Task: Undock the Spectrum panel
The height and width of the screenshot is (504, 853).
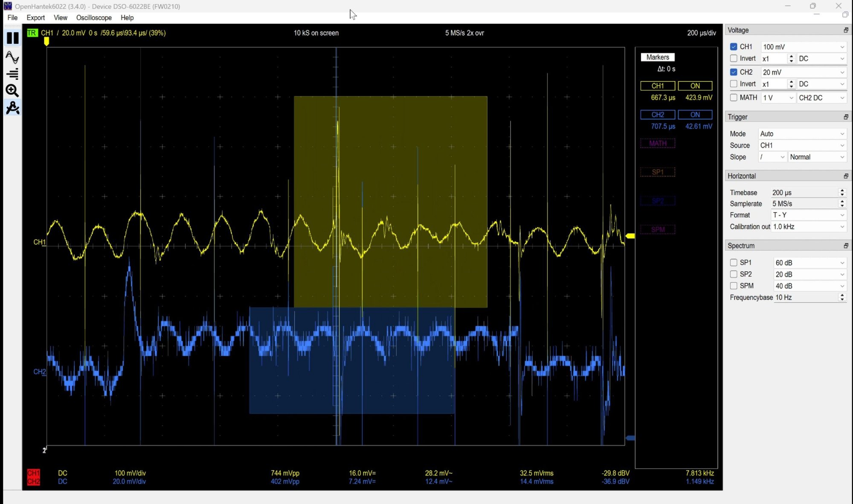Action: tap(845, 246)
